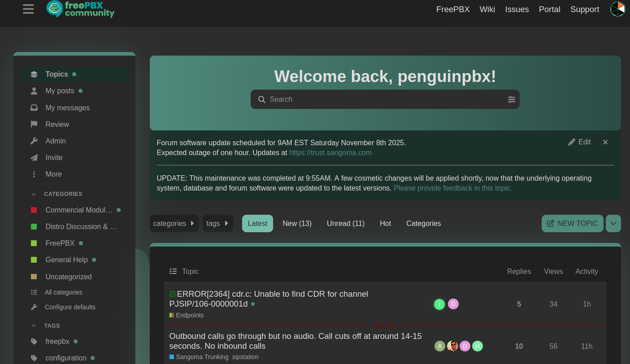Expand the arrow next to New Topic
The width and height of the screenshot is (630, 364).
(x=613, y=223)
